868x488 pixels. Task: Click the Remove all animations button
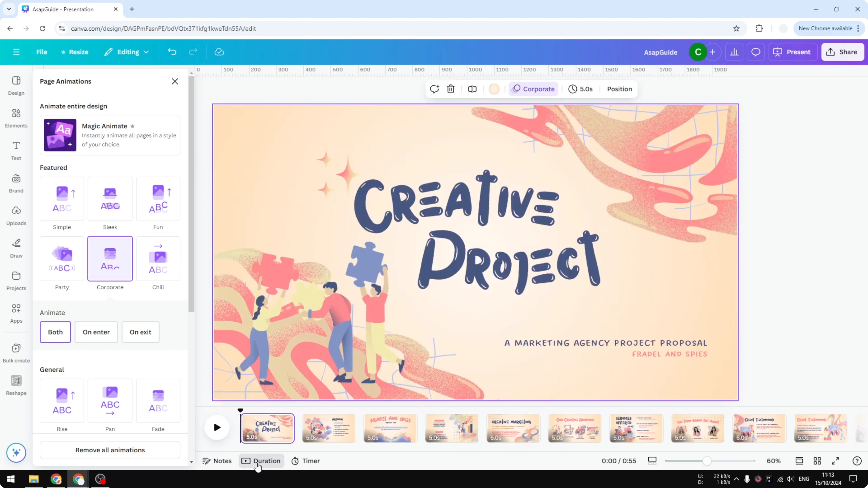110,450
